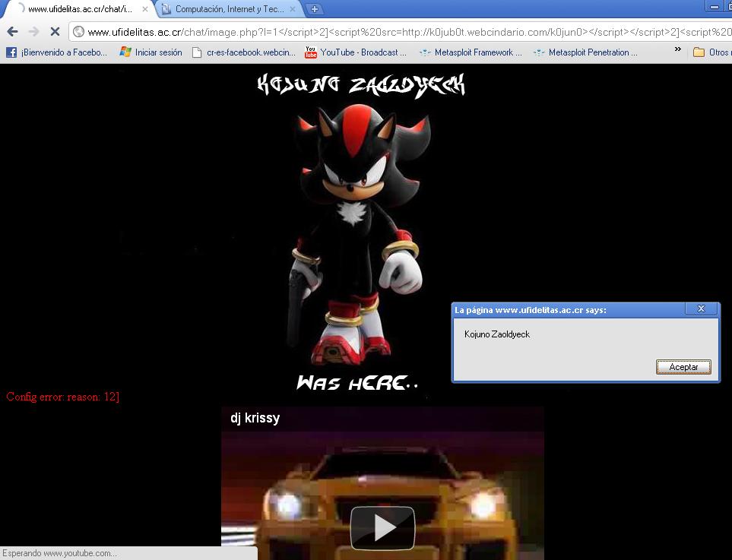
Task: Click the globe icon in the address bar
Action: (x=79, y=32)
